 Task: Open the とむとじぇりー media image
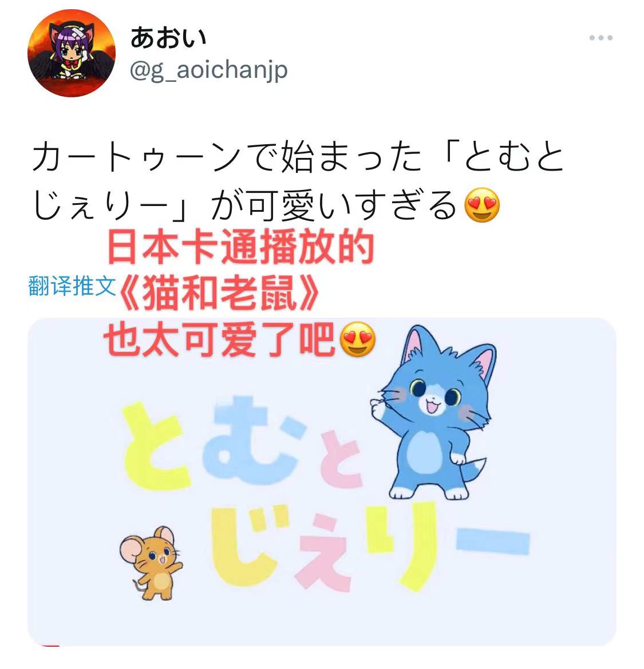pos(322,482)
